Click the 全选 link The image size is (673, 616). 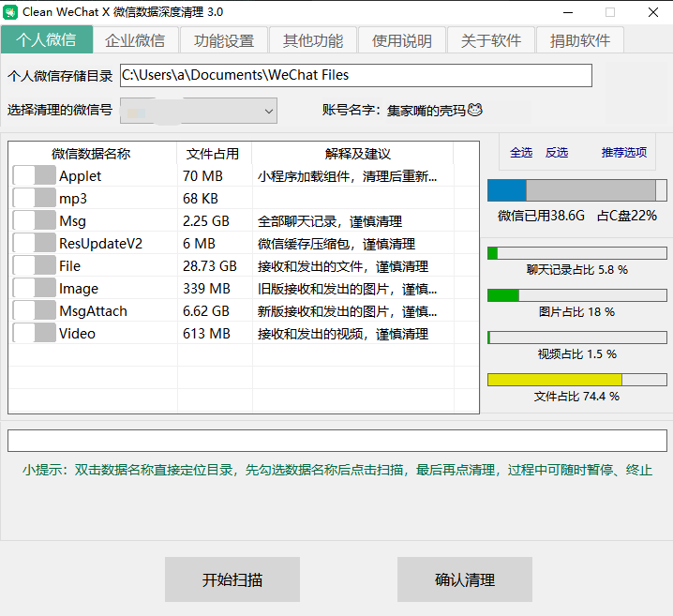pyautogui.click(x=521, y=153)
